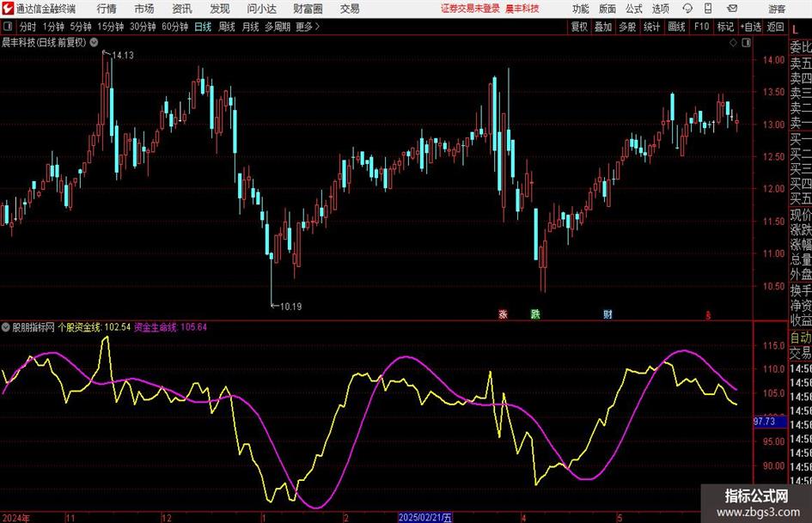Viewport: 812px width, 523px height.
Task: Open the 市场 menu
Action: 144,9
